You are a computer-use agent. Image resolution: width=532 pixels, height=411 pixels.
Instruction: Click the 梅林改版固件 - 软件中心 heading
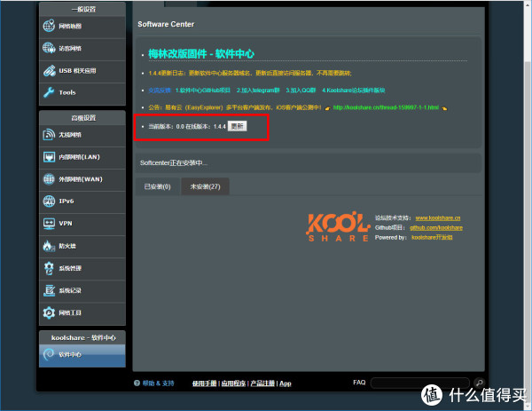click(x=201, y=53)
